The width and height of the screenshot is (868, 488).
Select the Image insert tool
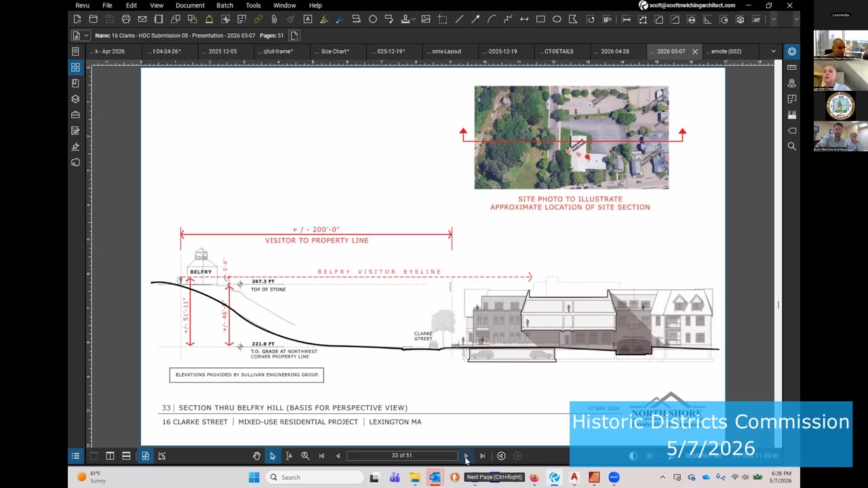(426, 20)
